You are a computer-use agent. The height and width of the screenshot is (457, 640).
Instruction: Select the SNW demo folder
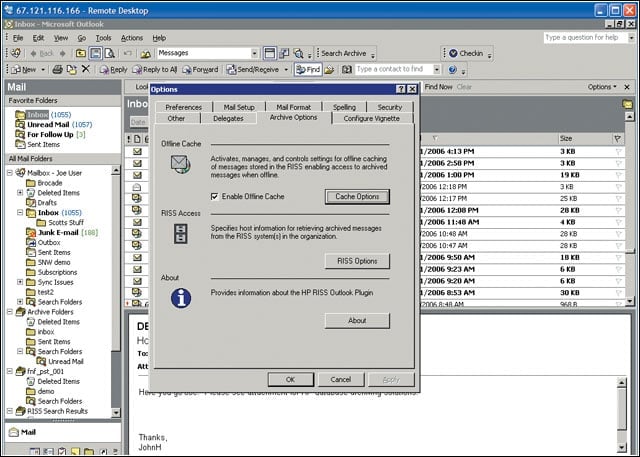(54, 262)
